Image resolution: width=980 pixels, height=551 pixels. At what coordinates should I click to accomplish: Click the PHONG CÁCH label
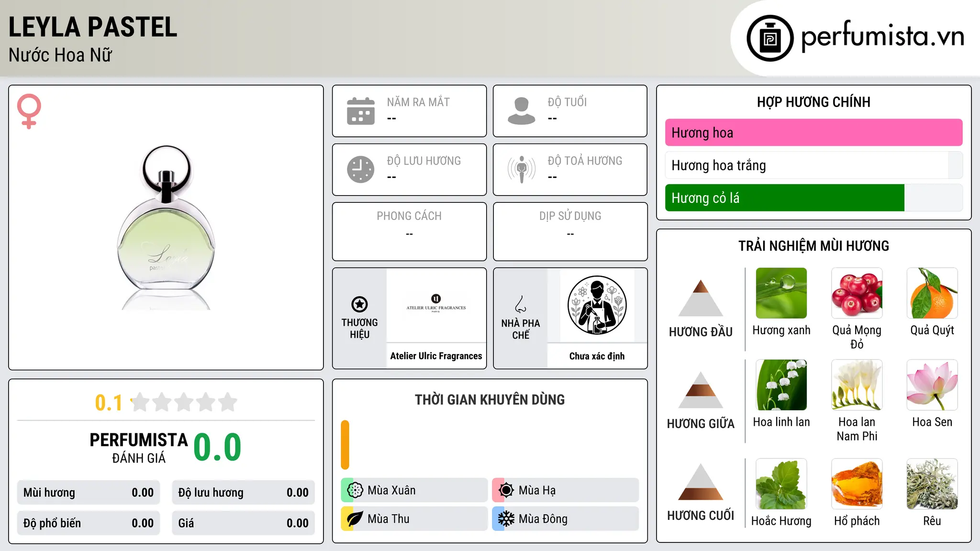409,216
